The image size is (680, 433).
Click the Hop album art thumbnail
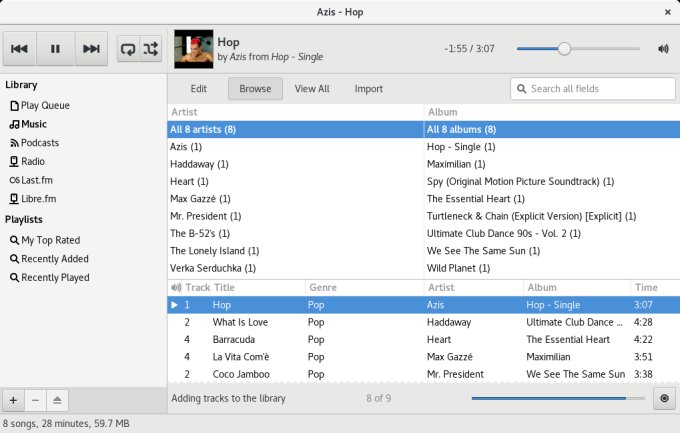[193, 48]
